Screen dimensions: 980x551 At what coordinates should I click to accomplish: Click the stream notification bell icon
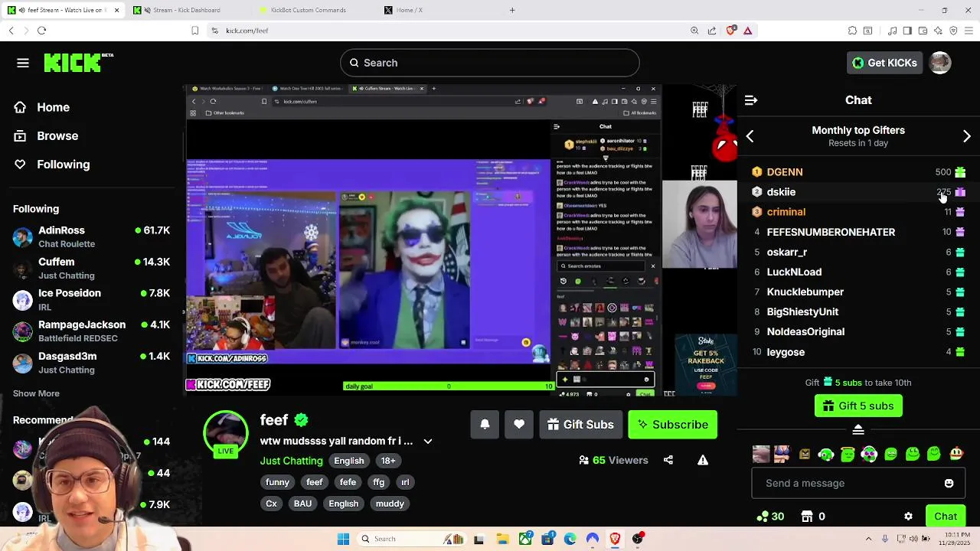tap(485, 425)
